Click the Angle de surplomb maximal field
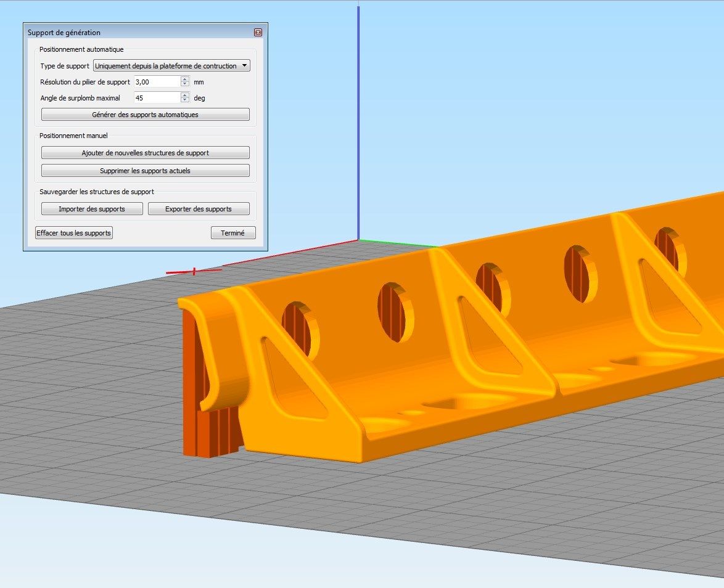 tap(157, 98)
